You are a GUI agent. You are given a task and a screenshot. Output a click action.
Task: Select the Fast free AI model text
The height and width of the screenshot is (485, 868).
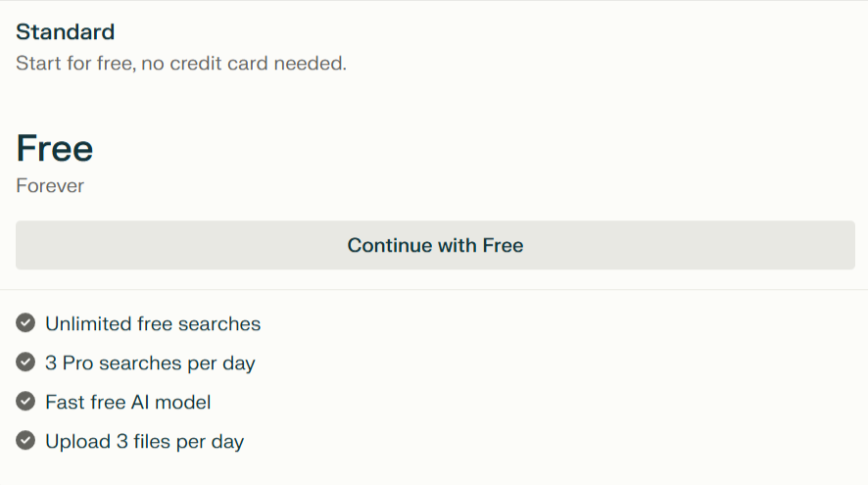tap(128, 402)
